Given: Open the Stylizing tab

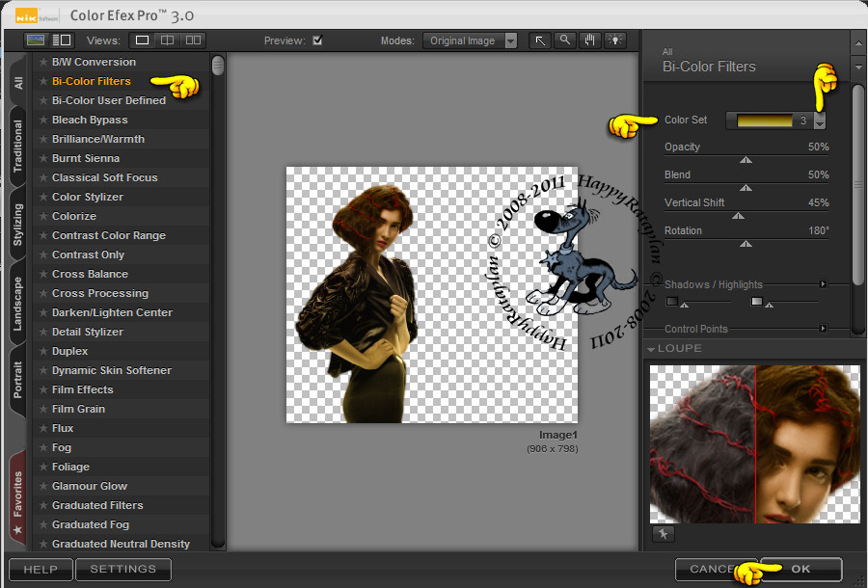Looking at the screenshot, I should [x=18, y=225].
